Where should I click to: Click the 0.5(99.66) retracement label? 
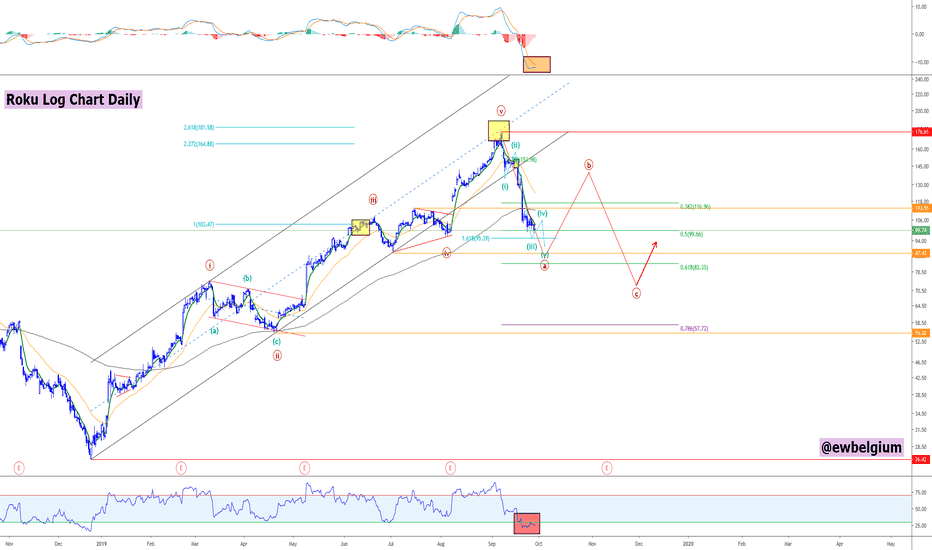pos(691,234)
